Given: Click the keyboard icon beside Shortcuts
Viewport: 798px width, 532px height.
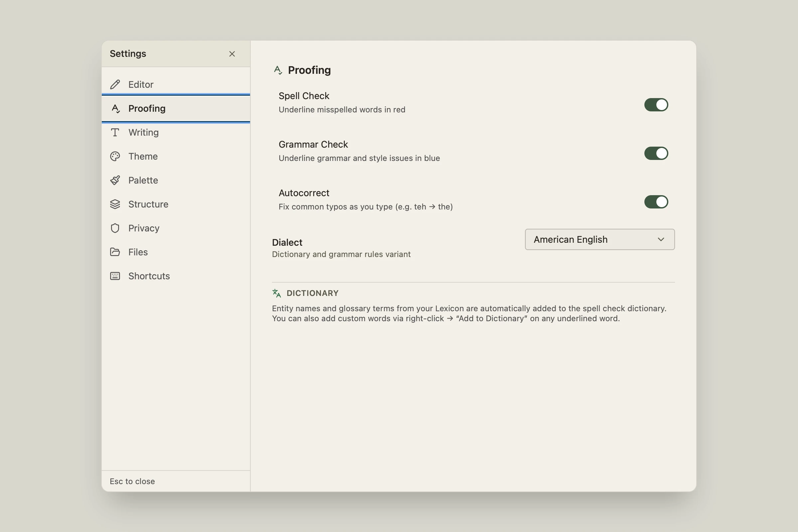Looking at the screenshot, I should pos(115,276).
